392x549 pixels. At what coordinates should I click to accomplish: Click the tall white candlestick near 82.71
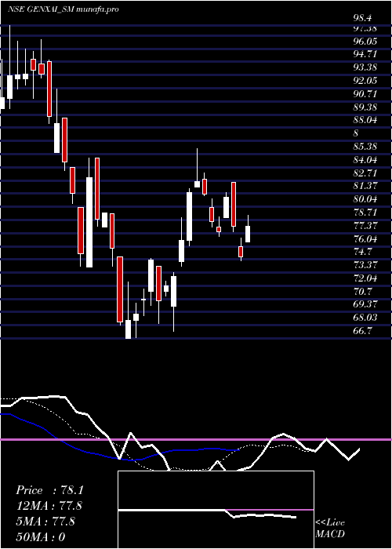(x=89, y=222)
